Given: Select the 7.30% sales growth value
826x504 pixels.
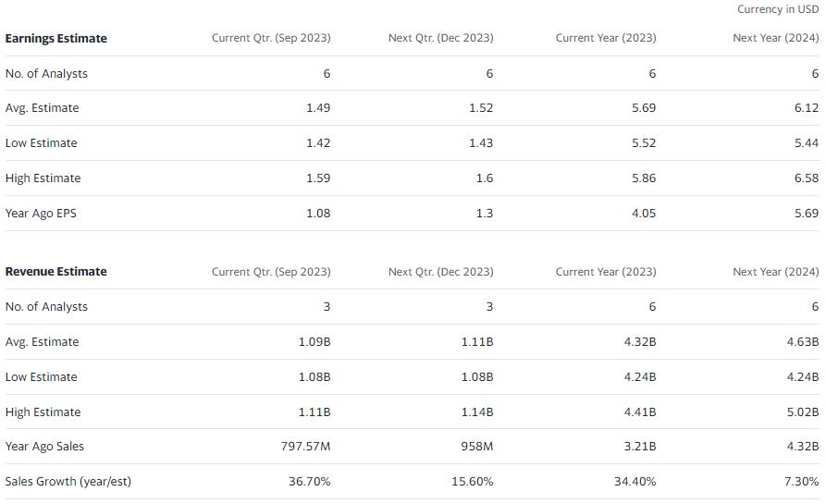Looking at the screenshot, I should (801, 481).
